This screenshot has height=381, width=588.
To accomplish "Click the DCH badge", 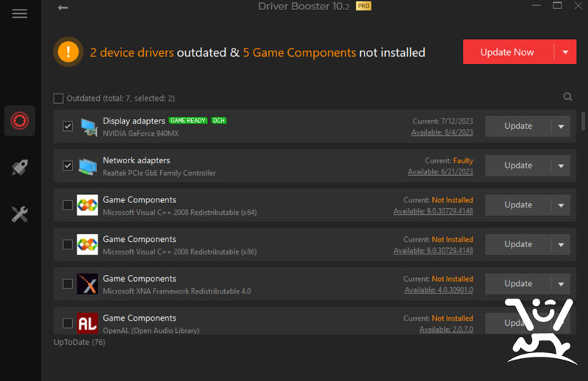I will (x=218, y=121).
